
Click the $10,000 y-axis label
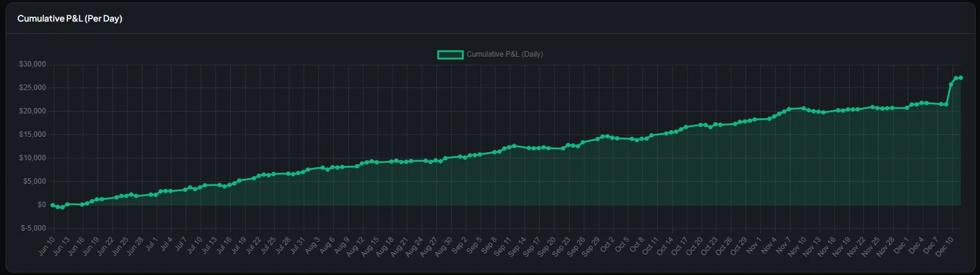coord(33,158)
